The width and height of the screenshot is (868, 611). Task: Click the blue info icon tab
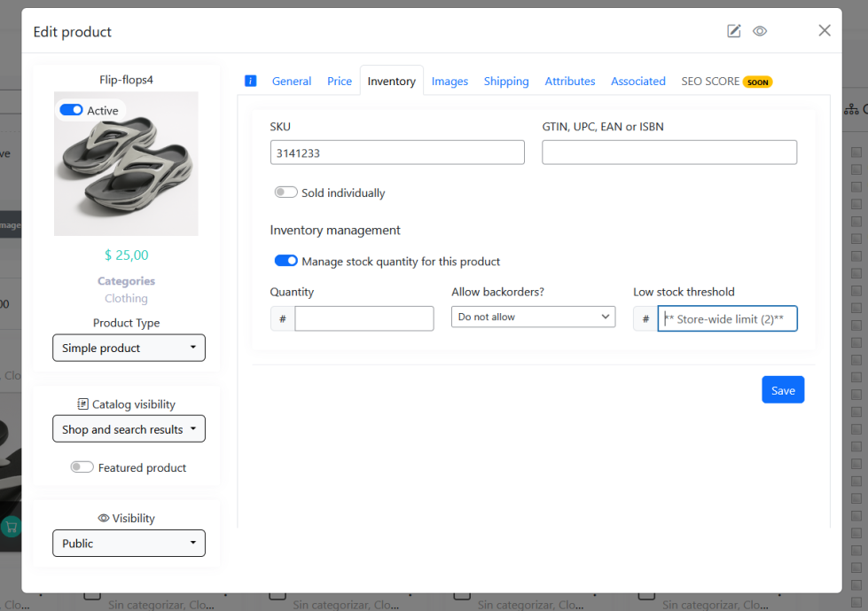click(x=250, y=81)
